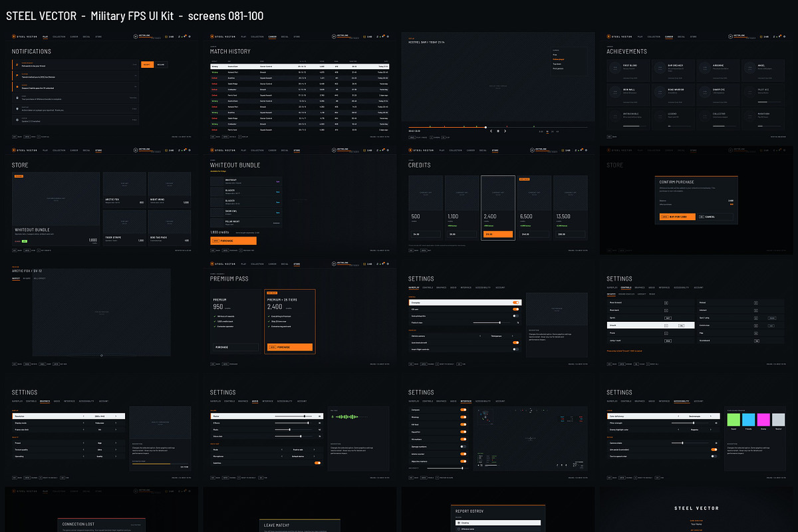The image size is (798, 532).
Task: Click the Legend achievement icon
Action: 659,116
